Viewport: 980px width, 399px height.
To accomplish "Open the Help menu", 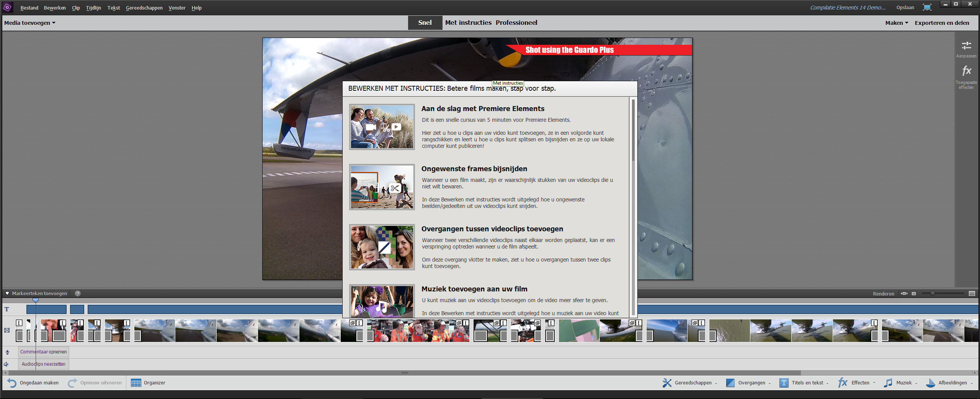I will [x=197, y=8].
